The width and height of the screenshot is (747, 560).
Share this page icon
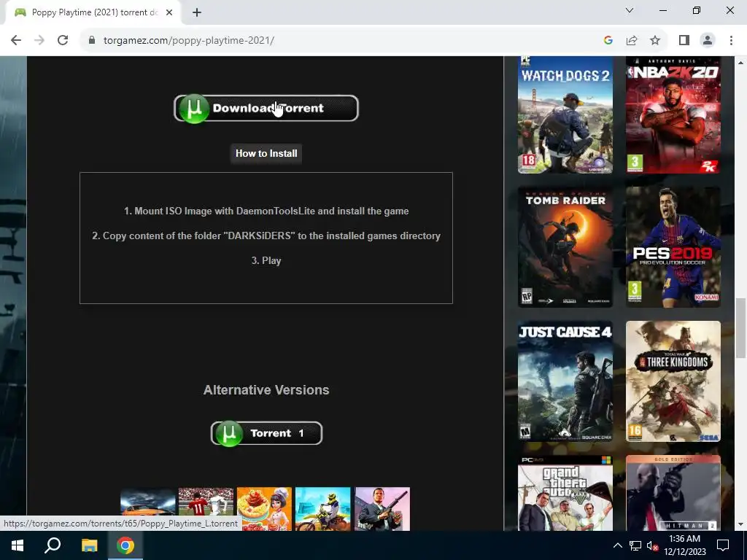click(x=632, y=41)
